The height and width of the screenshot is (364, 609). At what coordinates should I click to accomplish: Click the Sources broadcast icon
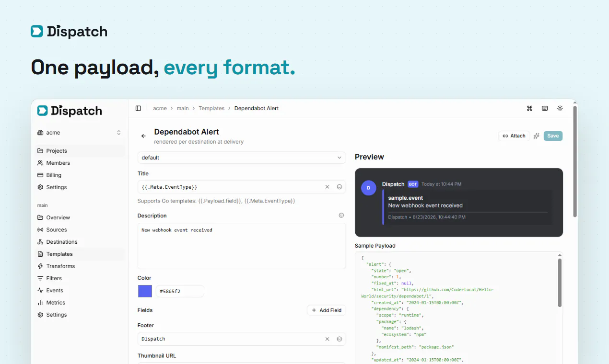pos(40,230)
